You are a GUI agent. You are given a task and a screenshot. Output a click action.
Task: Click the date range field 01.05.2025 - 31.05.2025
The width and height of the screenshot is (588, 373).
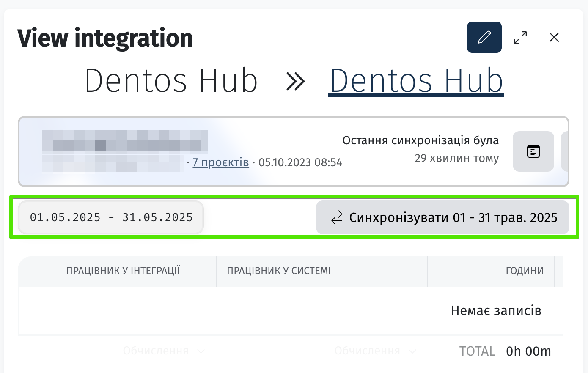tap(111, 217)
